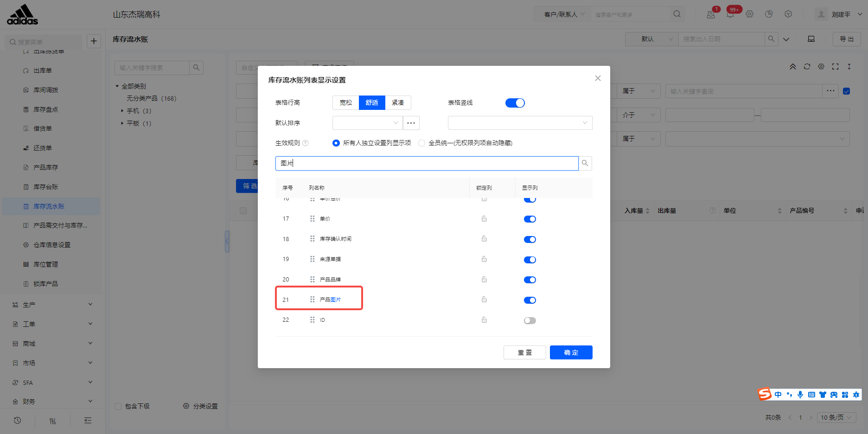Click the pie chart icon in top bar

click(769, 14)
